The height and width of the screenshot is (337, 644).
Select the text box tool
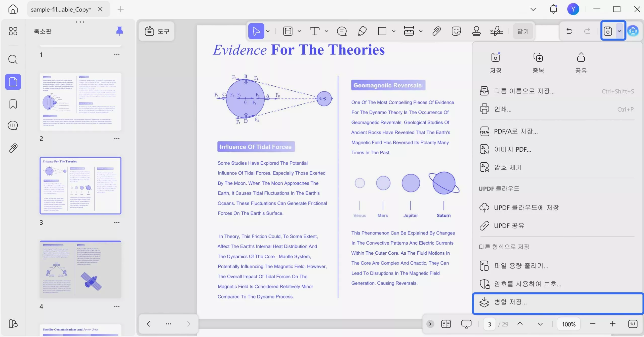[315, 31]
